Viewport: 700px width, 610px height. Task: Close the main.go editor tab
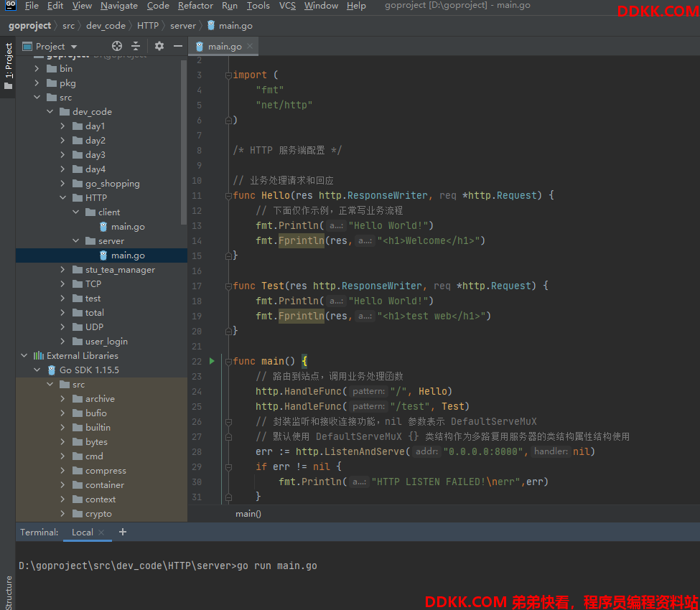coord(250,46)
